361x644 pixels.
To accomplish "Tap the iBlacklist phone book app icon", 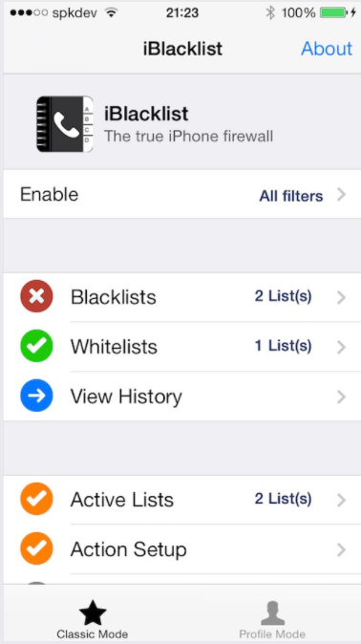I will [65, 124].
